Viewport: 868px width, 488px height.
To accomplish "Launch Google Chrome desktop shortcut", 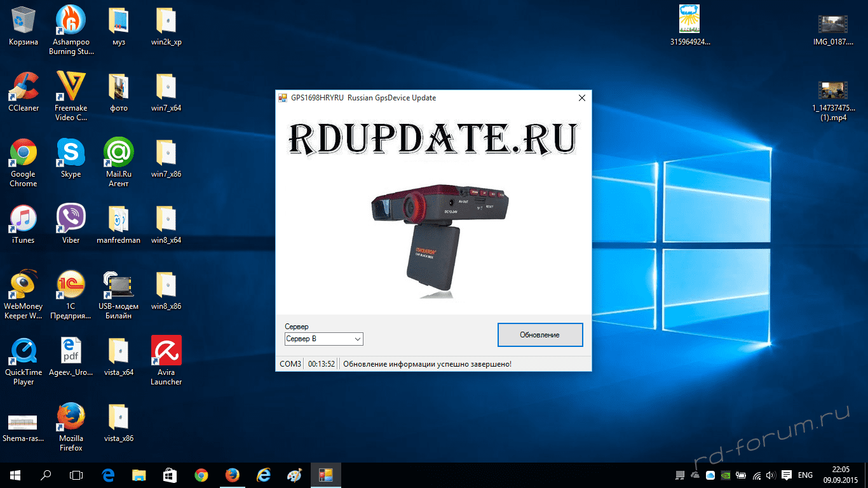I will [24, 153].
